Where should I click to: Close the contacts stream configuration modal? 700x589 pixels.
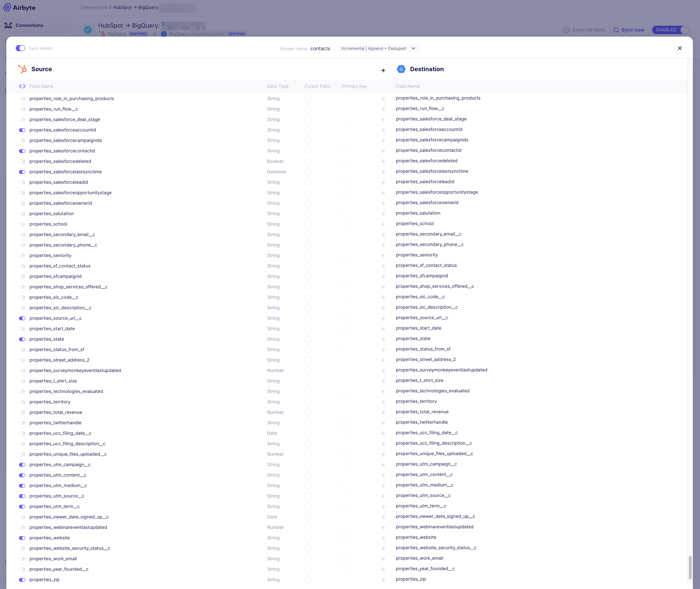click(x=680, y=48)
